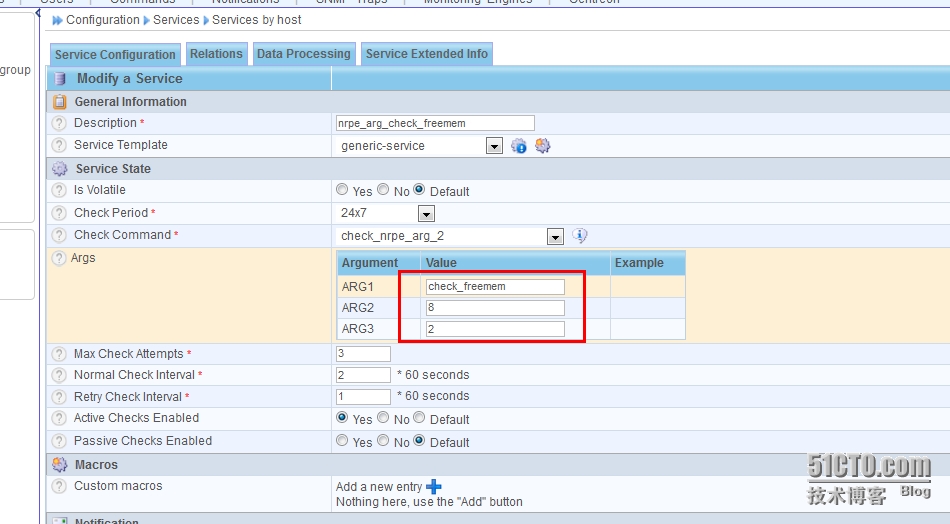Click the Modify a Service database icon

[59, 79]
